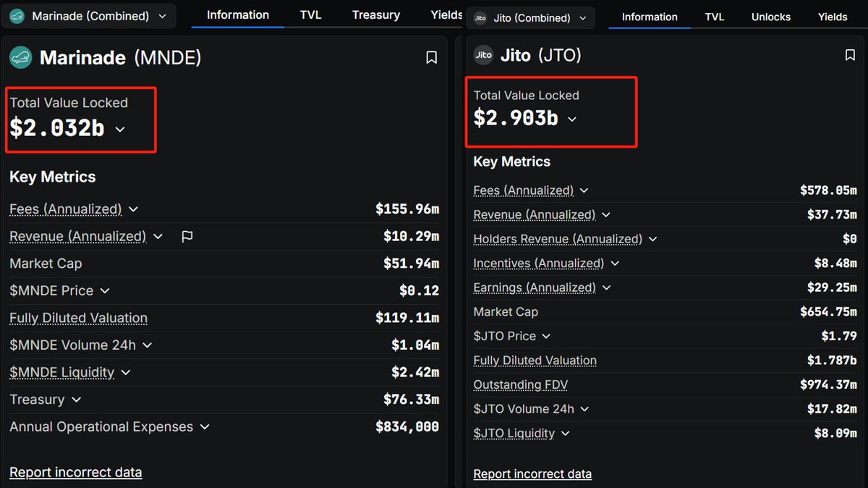This screenshot has height=488, width=868.
Task: Expand Holders Revenue (Annualized) row
Action: 652,239
